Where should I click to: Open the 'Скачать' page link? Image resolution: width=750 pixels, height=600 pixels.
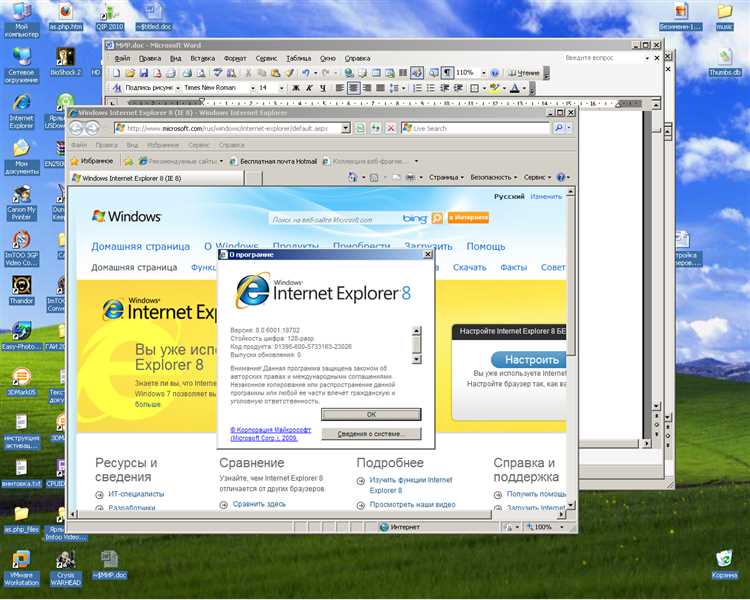pyautogui.click(x=469, y=267)
